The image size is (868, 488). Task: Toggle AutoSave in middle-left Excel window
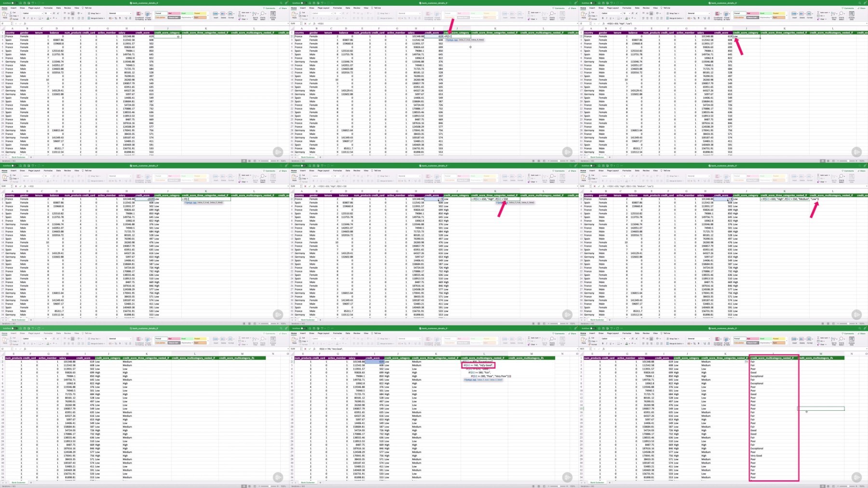click(x=14, y=166)
